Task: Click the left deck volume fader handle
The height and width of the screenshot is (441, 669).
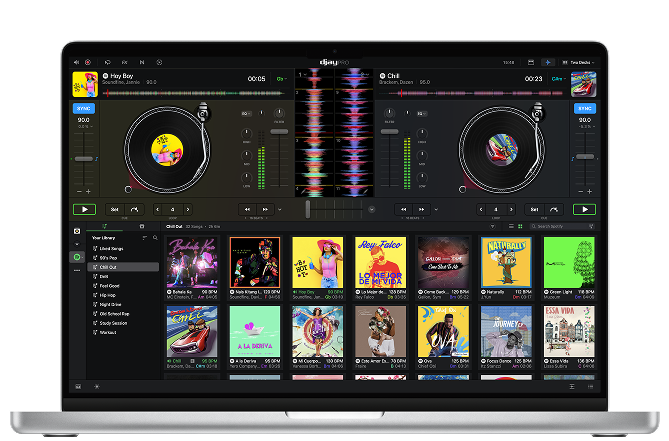Action: pos(279,132)
